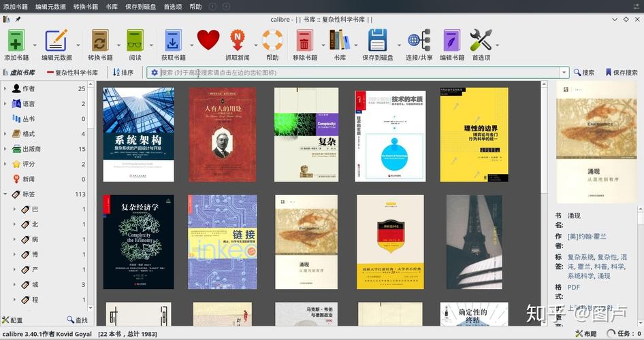Open 首选项 menu in top menu bar
Screen dimensions: 644x340
point(172,7)
